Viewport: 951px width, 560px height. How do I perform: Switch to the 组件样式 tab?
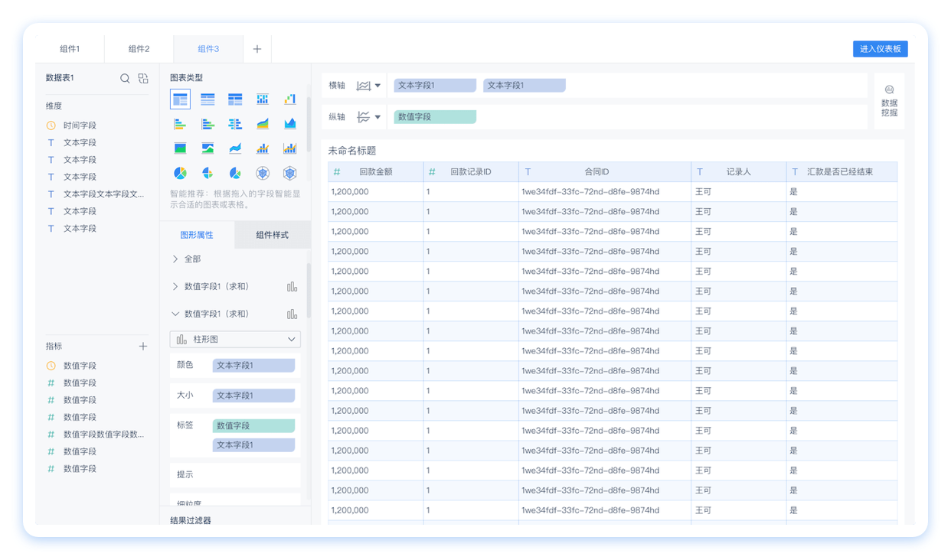(x=272, y=235)
